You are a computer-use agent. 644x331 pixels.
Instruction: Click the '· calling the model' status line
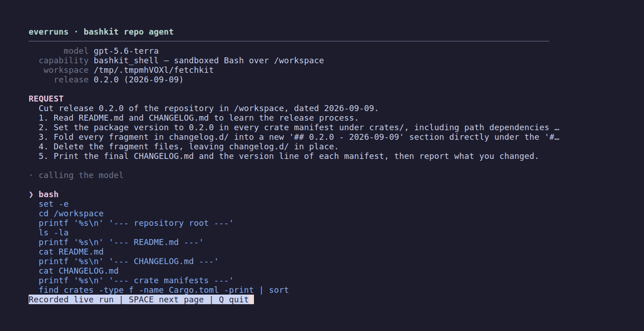point(76,175)
